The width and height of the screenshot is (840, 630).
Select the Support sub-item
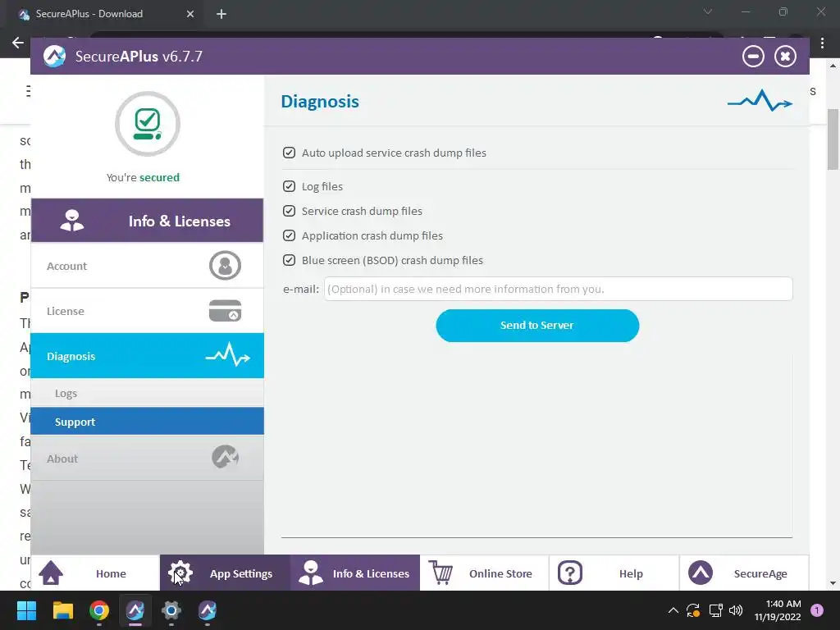[148, 421]
